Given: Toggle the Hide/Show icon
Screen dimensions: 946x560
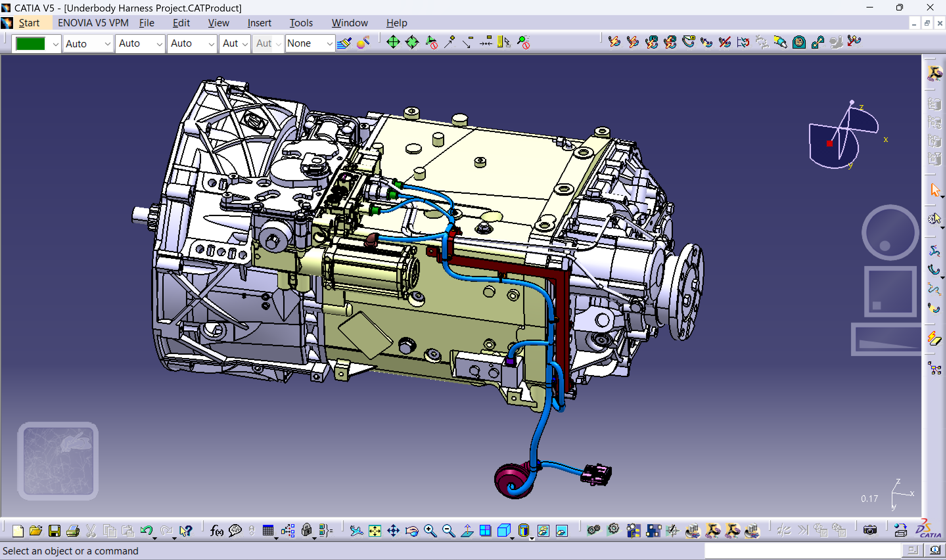Looking at the screenshot, I should pos(543,530).
